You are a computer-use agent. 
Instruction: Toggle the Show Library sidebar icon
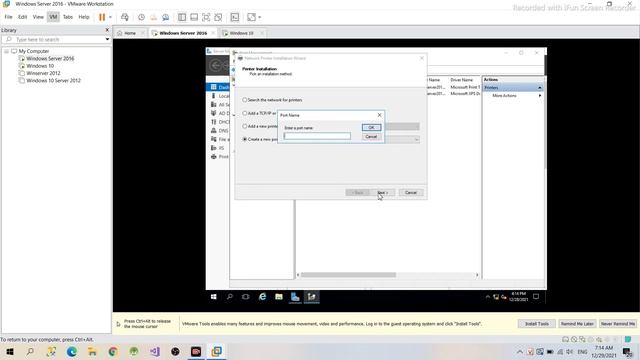[182, 17]
